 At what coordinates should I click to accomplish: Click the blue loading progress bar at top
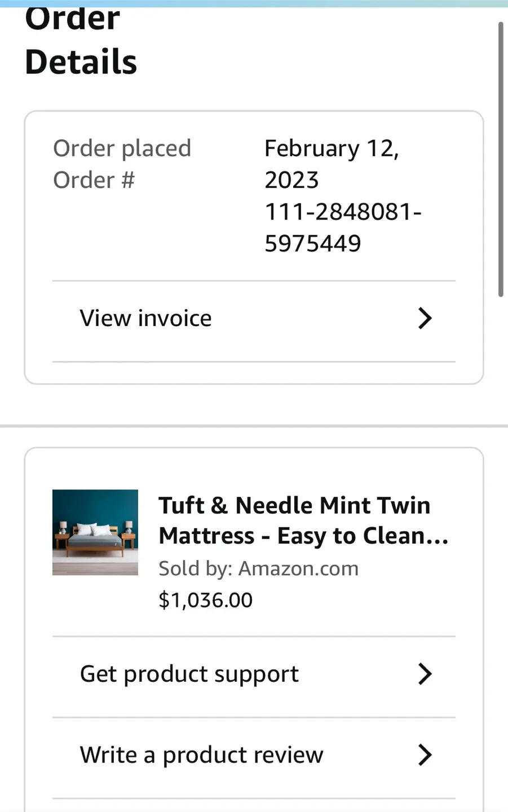pos(254,3)
